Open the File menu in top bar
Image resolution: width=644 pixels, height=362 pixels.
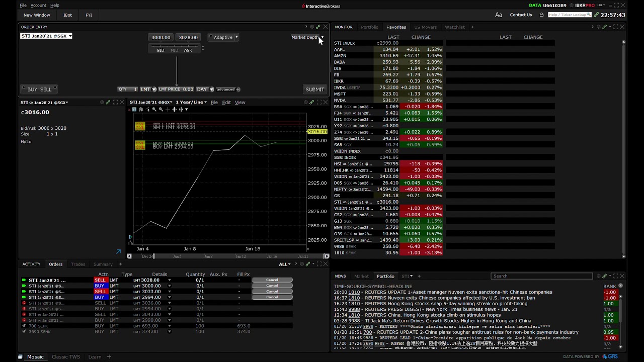point(23,6)
